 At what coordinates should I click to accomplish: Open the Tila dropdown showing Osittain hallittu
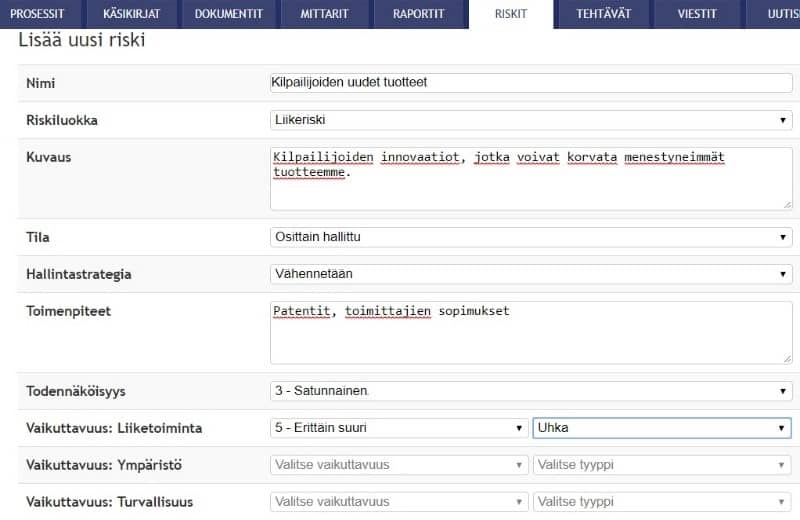point(530,237)
